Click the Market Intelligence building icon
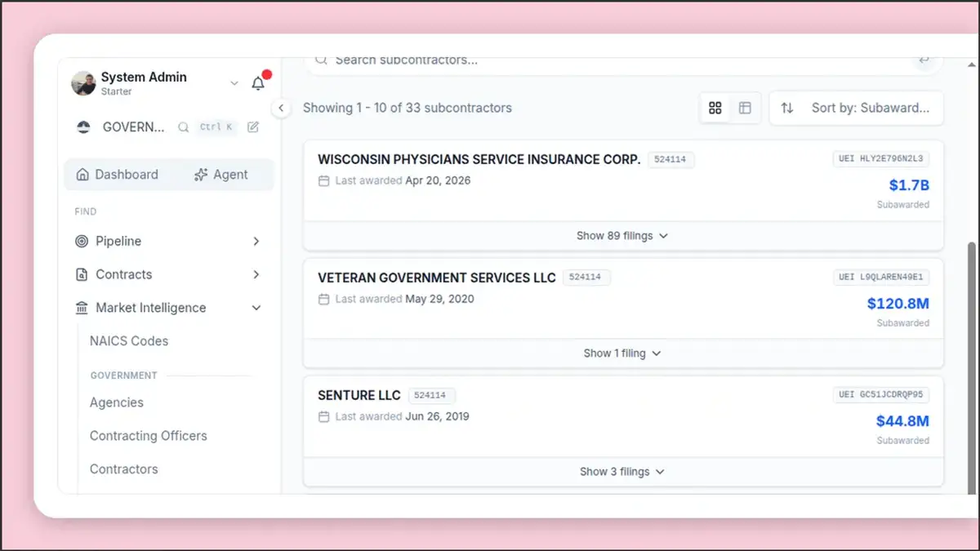This screenshot has height=551, width=980. pos(82,309)
